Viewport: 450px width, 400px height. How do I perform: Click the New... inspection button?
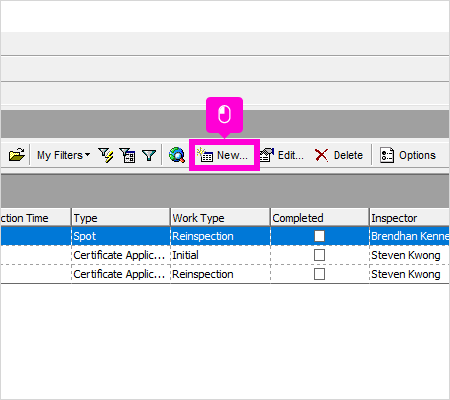[224, 155]
